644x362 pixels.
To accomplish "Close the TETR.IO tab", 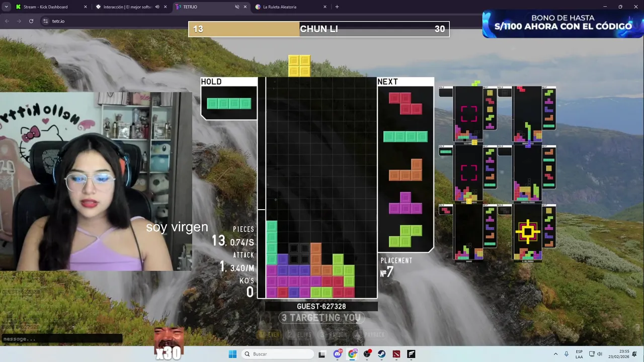I will (x=245, y=7).
